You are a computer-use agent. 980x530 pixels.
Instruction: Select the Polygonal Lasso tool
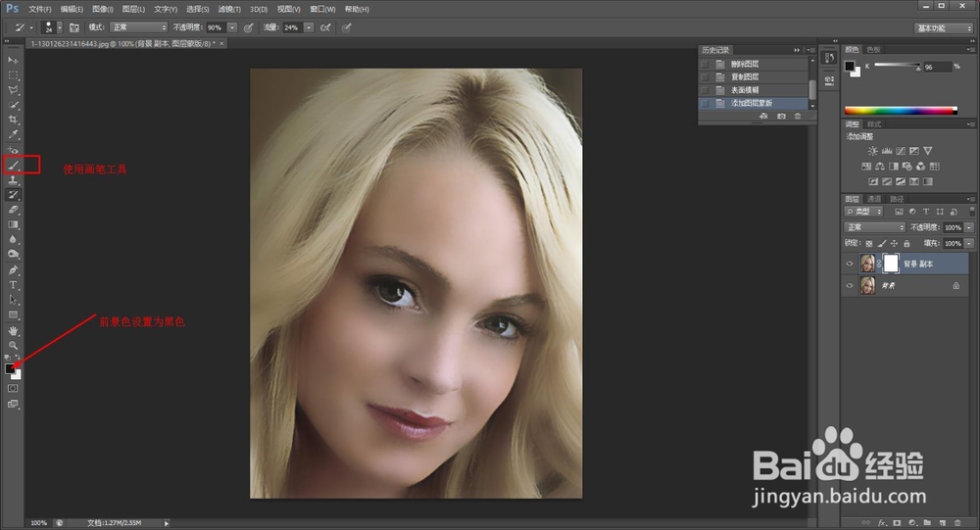13,90
